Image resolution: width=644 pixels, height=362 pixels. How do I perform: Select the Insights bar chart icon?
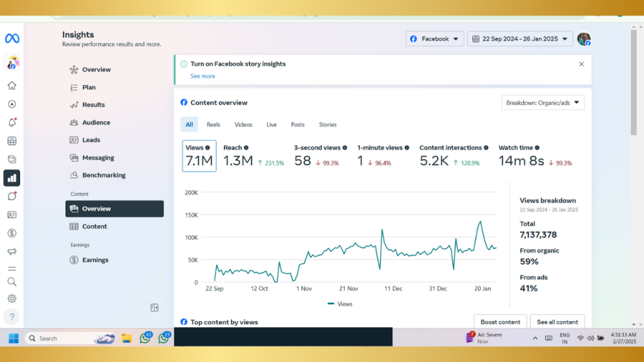click(12, 178)
